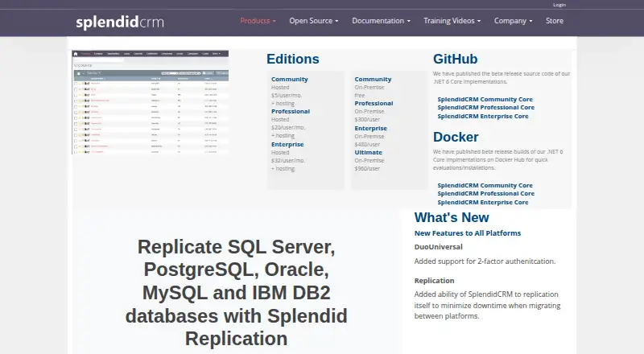The height and width of the screenshot is (354, 644).
Task: Choose the On-Premise Professional edition
Action: (374, 104)
